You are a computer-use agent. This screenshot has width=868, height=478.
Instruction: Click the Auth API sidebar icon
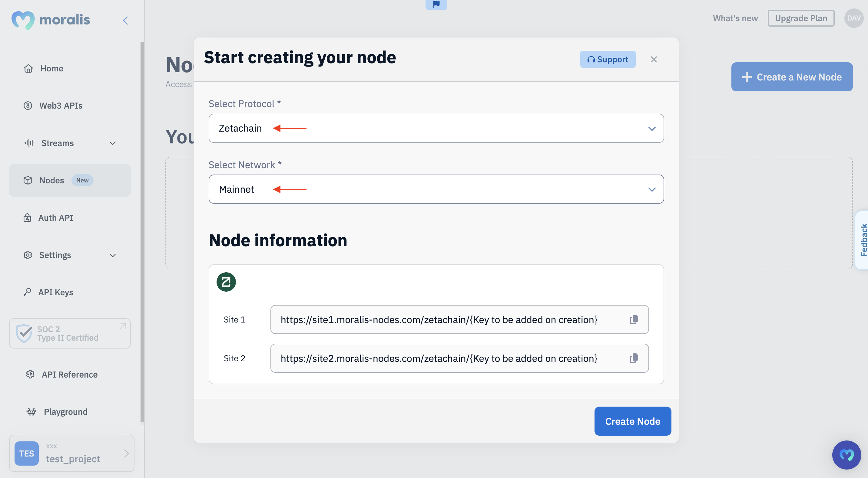(x=27, y=218)
